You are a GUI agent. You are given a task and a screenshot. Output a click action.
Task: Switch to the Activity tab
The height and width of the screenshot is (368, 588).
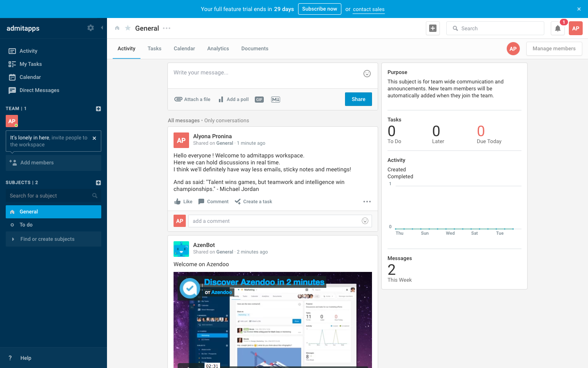pyautogui.click(x=127, y=49)
